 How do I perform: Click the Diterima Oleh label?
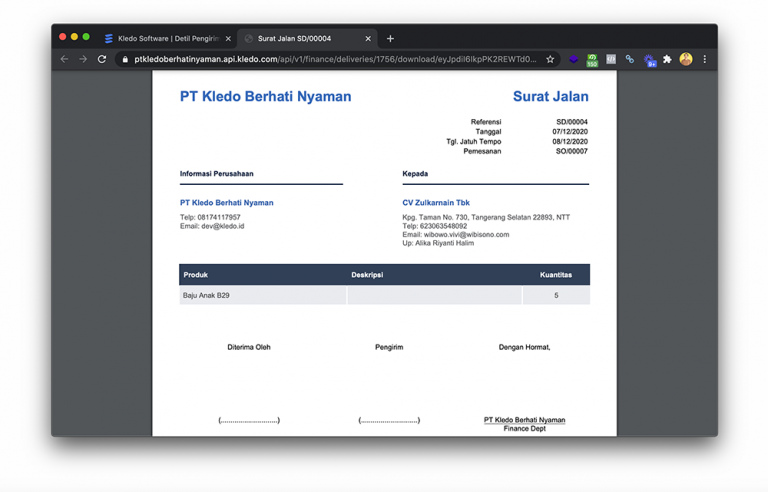point(249,347)
